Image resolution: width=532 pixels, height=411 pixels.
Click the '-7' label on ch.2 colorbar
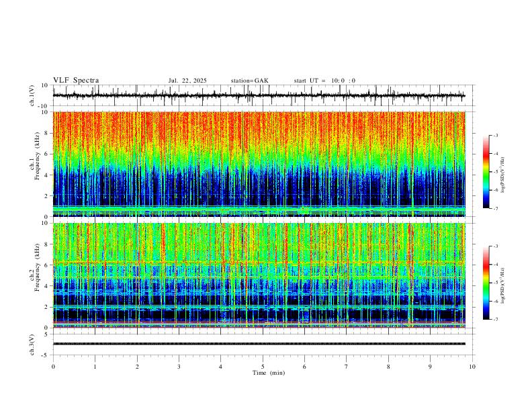tap(496, 320)
